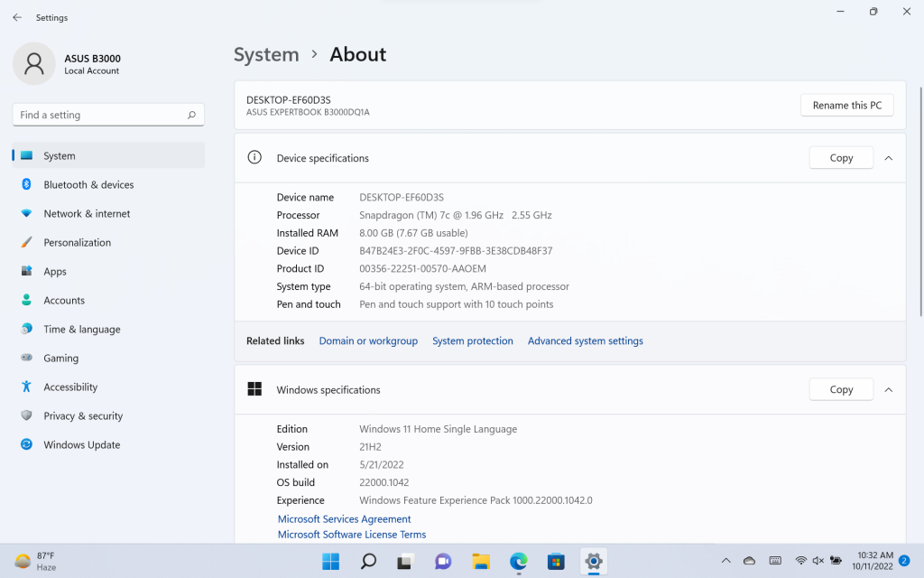
Task: Open Microsoft Services Agreement link
Action: click(344, 519)
